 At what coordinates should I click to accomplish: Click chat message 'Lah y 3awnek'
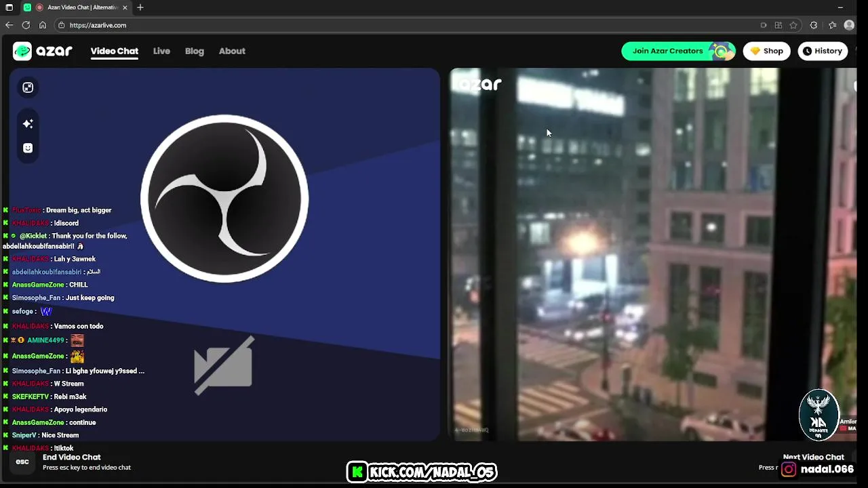coord(75,259)
